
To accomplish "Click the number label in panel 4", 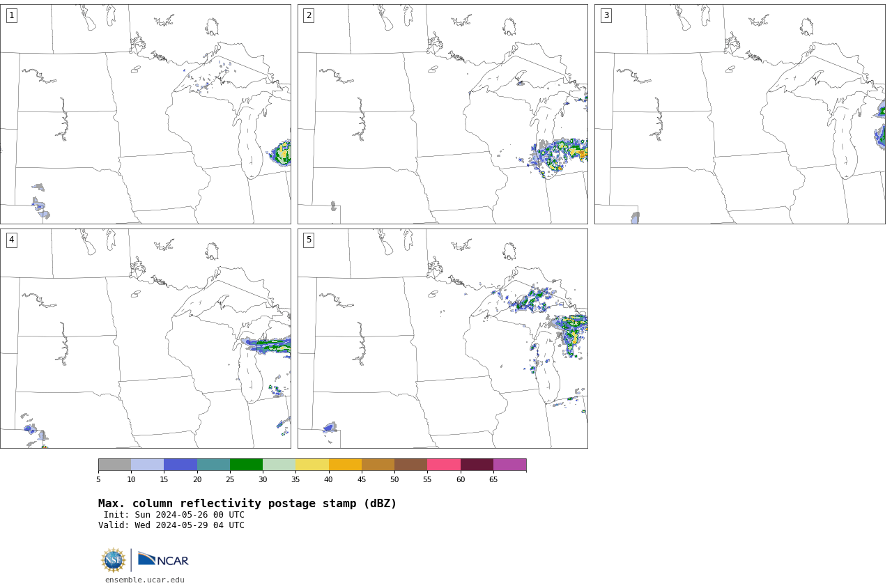I will 11,240.
